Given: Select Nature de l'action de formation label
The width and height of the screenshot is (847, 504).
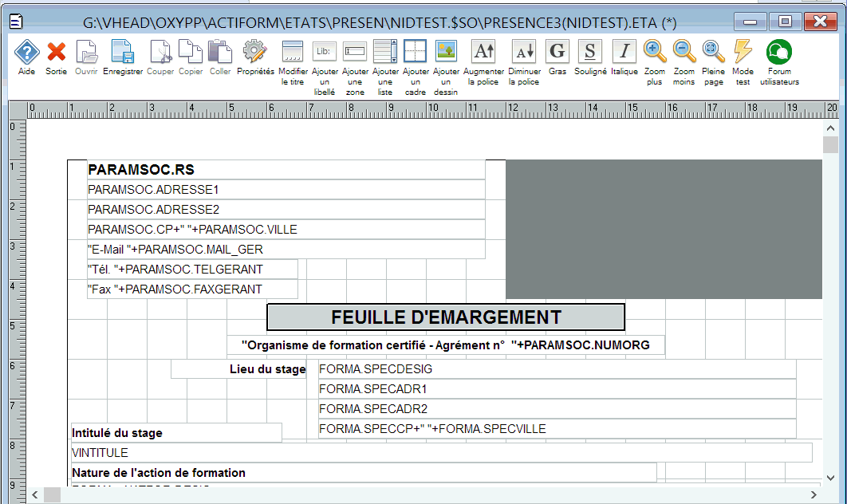Looking at the screenshot, I should click(364, 473).
